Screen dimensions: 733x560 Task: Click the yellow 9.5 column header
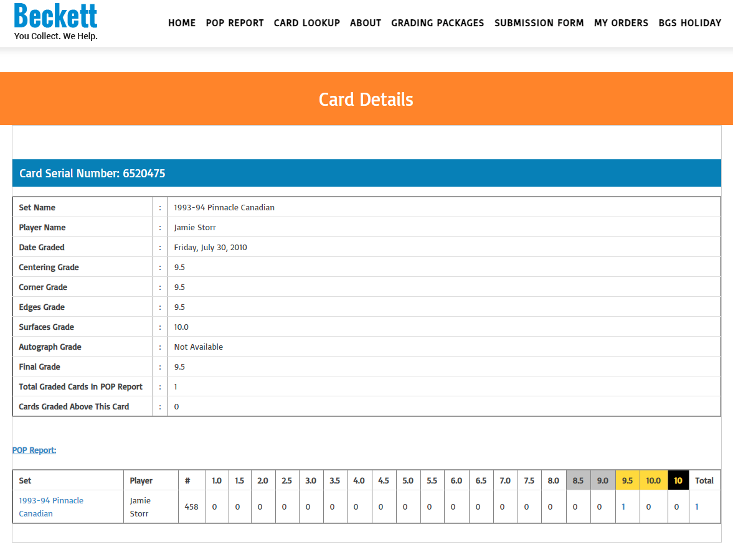click(627, 480)
